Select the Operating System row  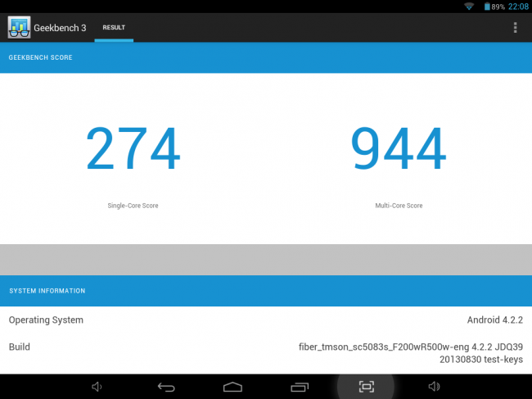click(266, 320)
